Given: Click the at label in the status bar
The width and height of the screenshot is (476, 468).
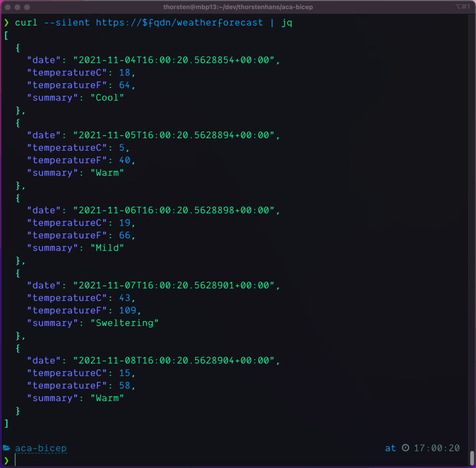Looking at the screenshot, I should pyautogui.click(x=390, y=448).
